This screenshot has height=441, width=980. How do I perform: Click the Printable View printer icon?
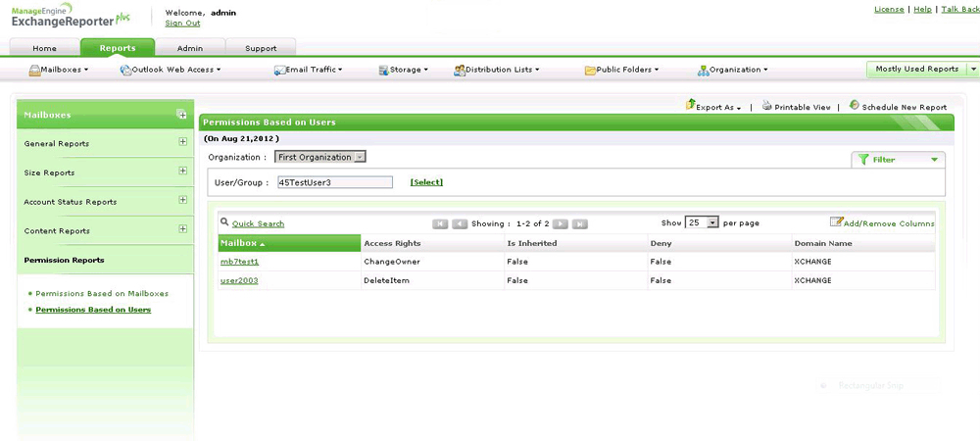coord(767,106)
